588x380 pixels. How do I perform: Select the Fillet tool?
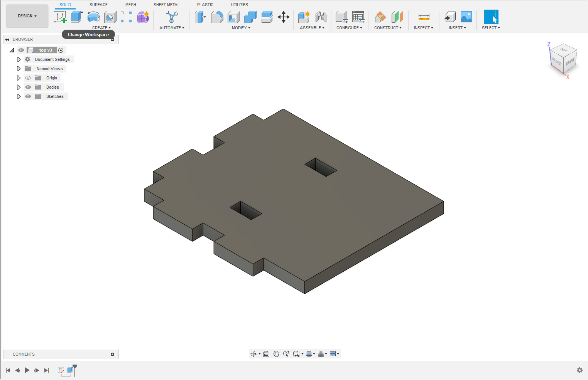click(217, 17)
